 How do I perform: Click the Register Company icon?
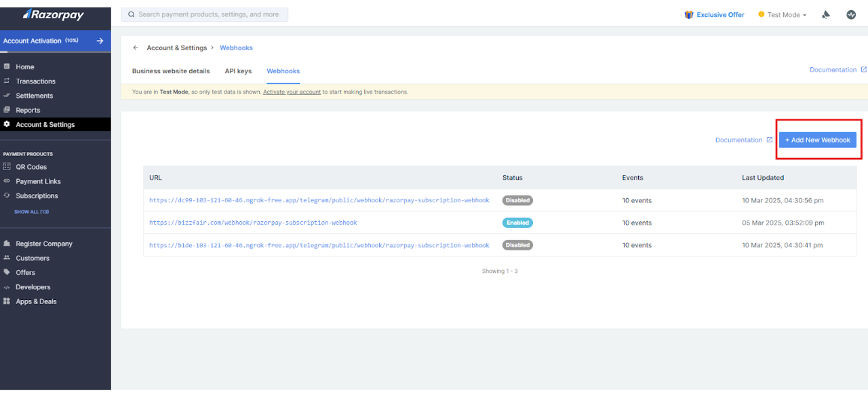point(7,243)
